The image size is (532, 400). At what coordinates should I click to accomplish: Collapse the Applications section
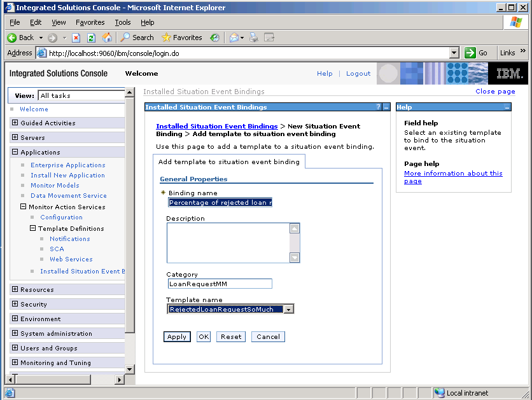click(x=15, y=152)
